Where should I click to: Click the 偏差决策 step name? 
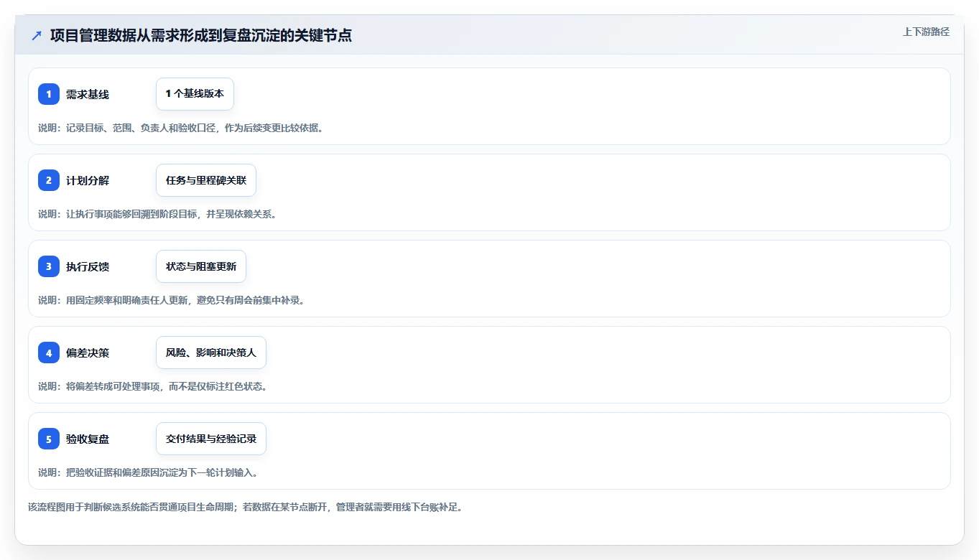[x=88, y=353]
